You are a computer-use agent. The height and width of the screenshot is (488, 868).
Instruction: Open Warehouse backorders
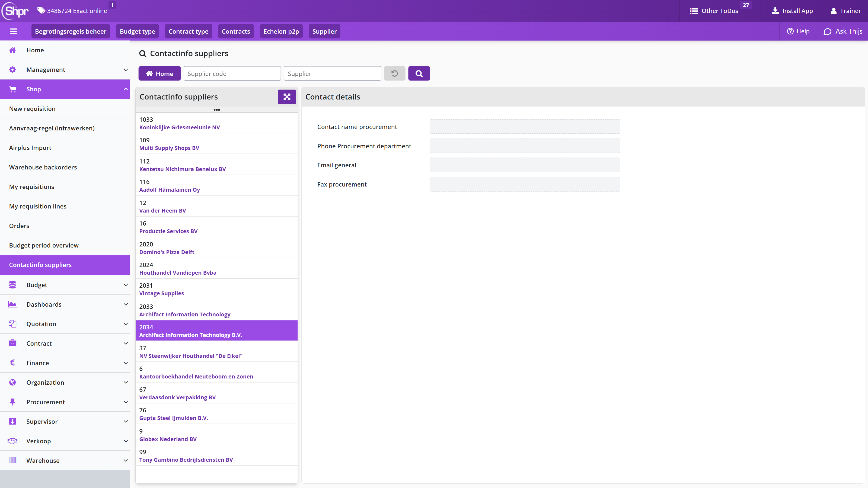pos(65,167)
